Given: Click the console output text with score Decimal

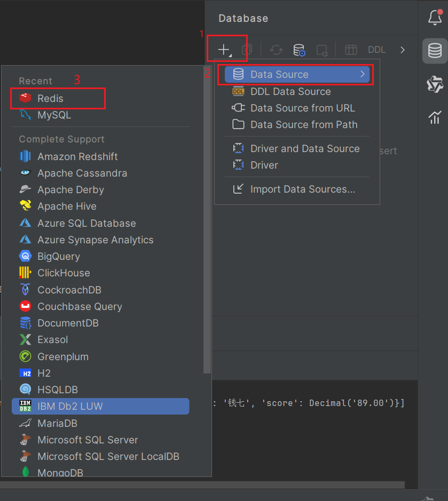Looking at the screenshot, I should click(309, 403).
